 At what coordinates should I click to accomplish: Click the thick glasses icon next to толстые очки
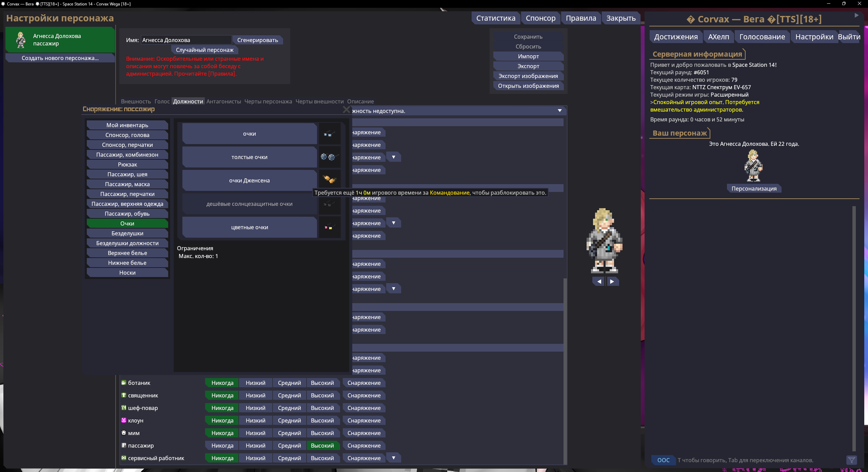(x=329, y=157)
